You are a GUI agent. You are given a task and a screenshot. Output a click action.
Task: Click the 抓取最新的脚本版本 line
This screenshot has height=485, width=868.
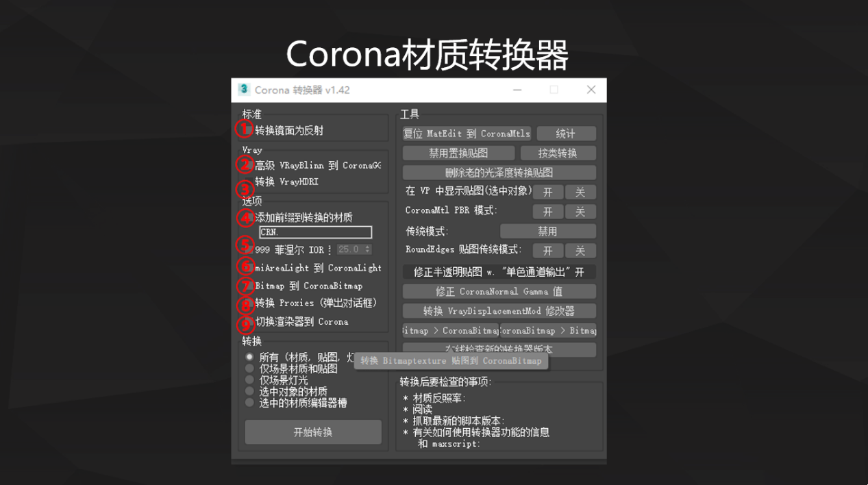point(454,421)
